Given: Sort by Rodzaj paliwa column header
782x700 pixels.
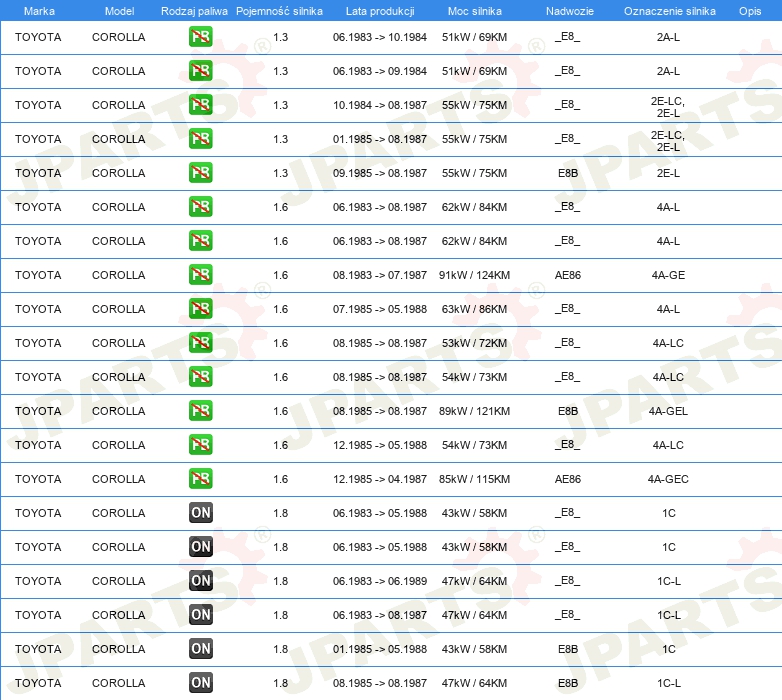Looking at the screenshot, I should pos(194,11).
